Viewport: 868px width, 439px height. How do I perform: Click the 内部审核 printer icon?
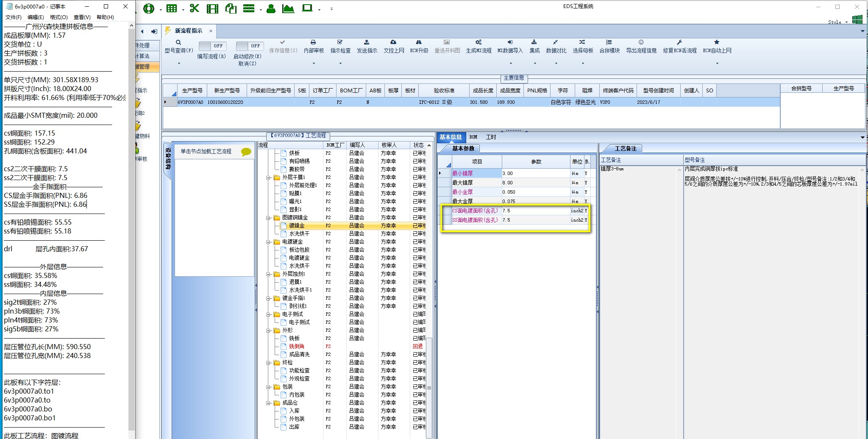click(313, 42)
